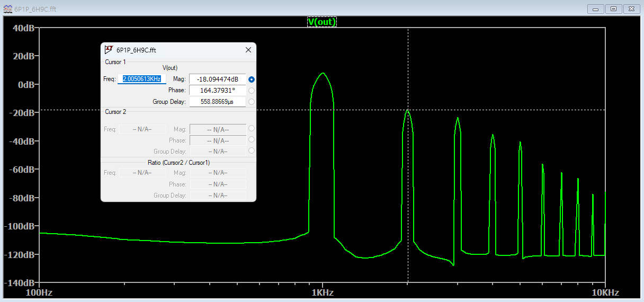Click the Cursor 1 Freq input field
This screenshot has height=302, width=644.
[142, 79]
